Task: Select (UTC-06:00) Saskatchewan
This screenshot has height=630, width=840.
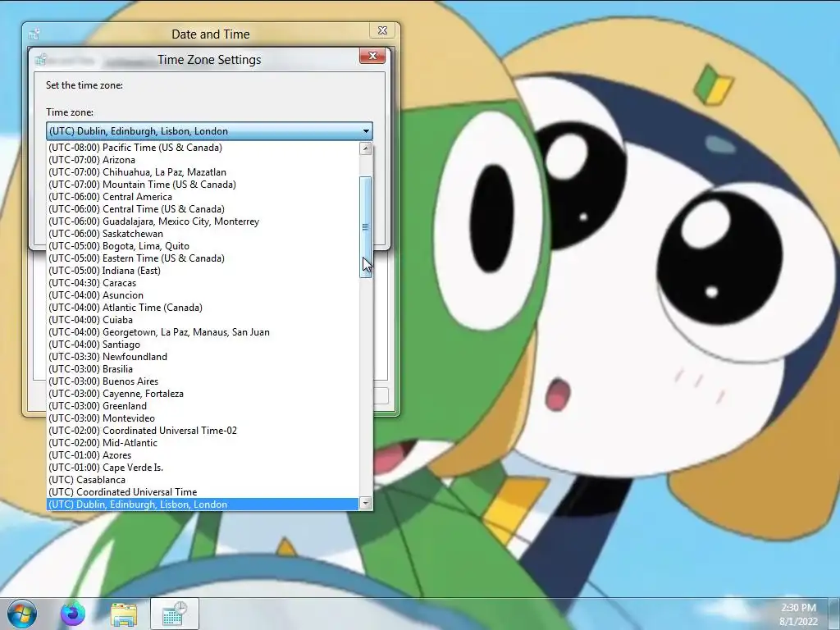Action: point(203,234)
